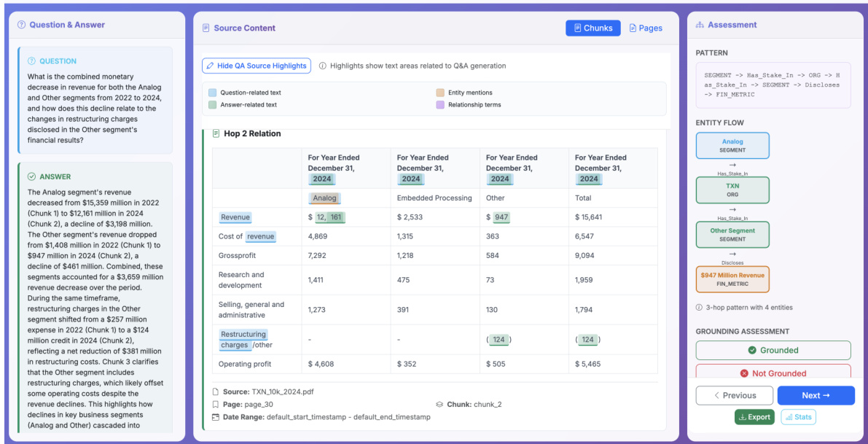Screen dimensions: 868x444
Task: Click the green check icon beside ANSWER
Action: 31,176
